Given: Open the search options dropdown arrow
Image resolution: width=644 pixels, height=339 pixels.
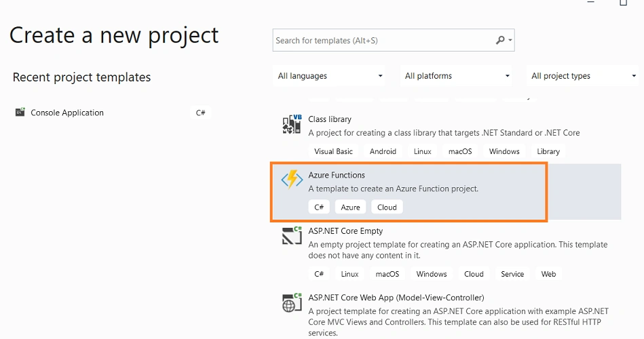Looking at the screenshot, I should pos(510,40).
